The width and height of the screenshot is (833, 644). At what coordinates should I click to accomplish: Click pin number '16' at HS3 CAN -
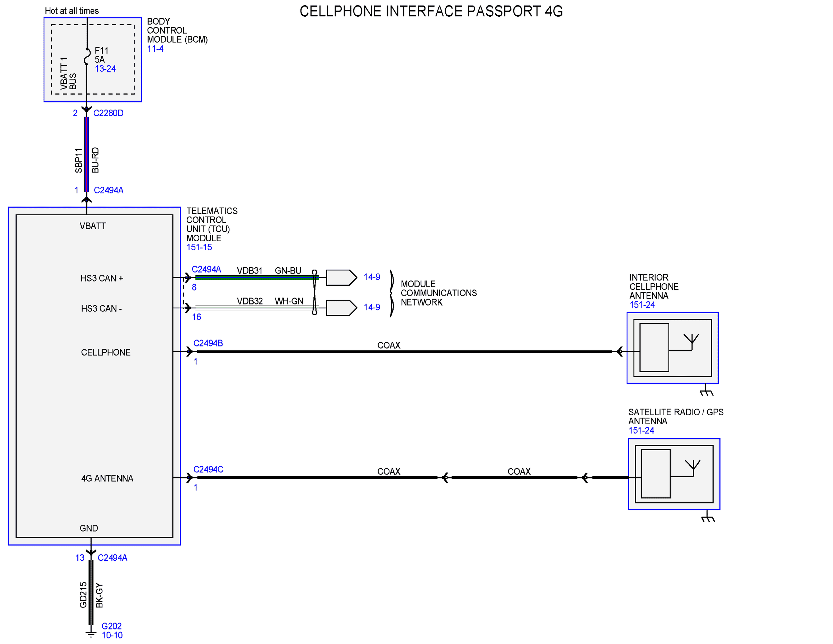tap(196, 317)
